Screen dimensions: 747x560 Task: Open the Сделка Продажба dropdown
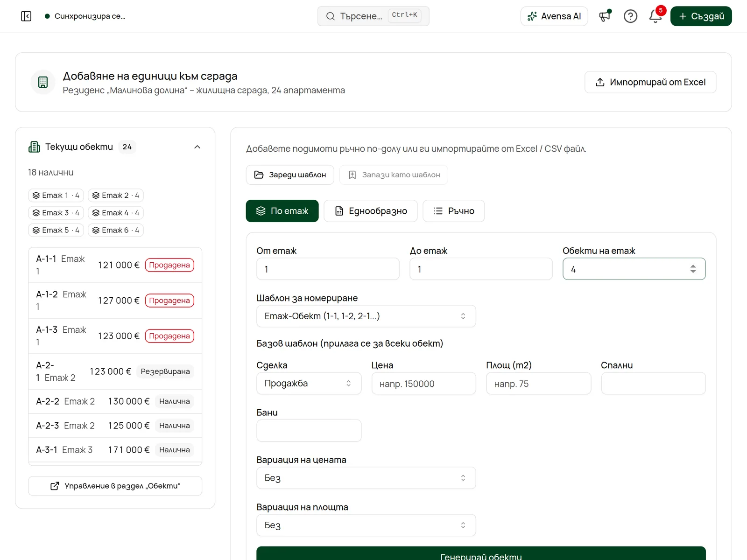pyautogui.click(x=309, y=383)
